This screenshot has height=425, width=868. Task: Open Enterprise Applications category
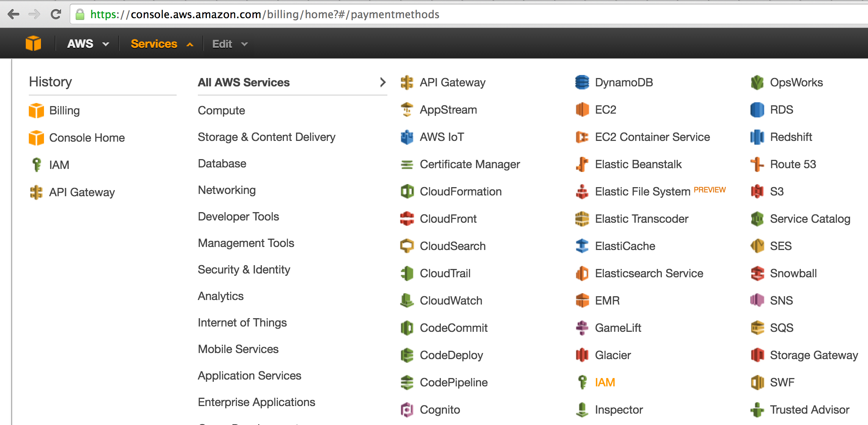coord(256,402)
